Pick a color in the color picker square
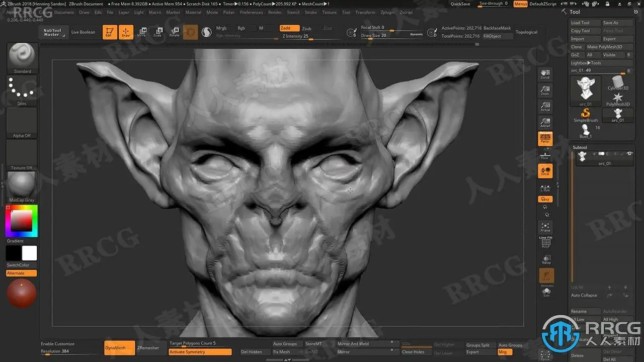The image size is (644, 362). (21, 221)
